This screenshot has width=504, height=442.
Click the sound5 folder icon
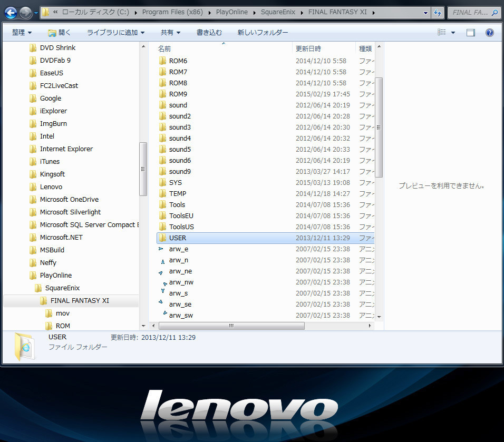[x=163, y=150]
